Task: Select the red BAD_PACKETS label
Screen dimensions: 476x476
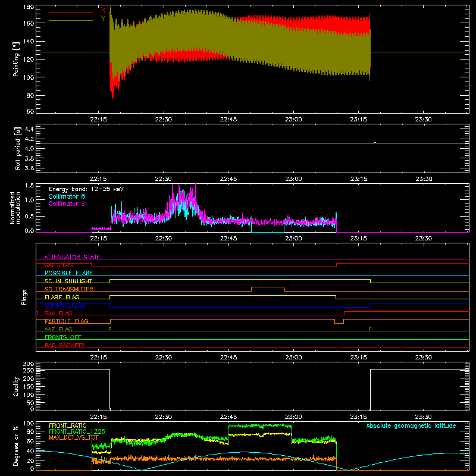Action: [65, 345]
